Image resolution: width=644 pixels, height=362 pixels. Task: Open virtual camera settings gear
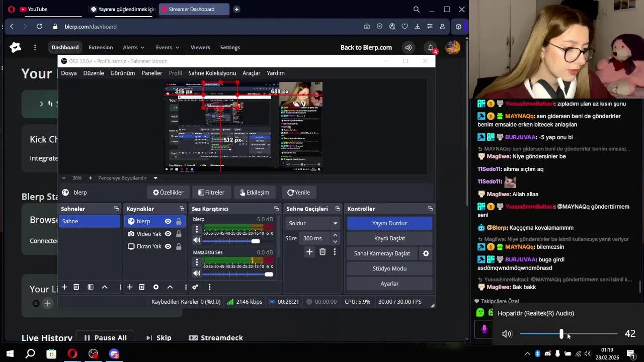tap(426, 253)
